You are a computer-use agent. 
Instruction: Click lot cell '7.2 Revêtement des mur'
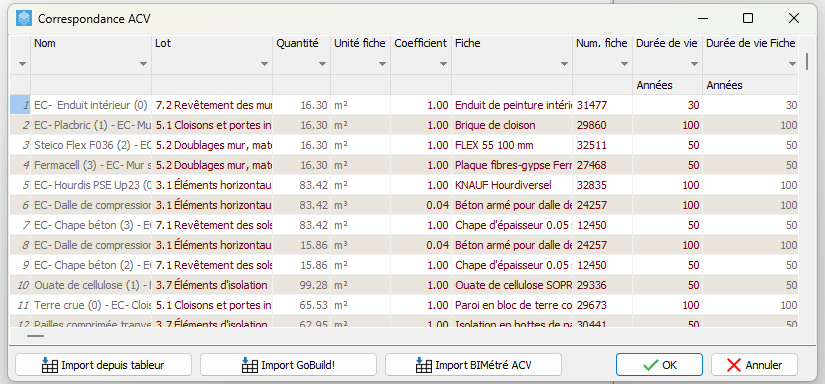(x=212, y=105)
